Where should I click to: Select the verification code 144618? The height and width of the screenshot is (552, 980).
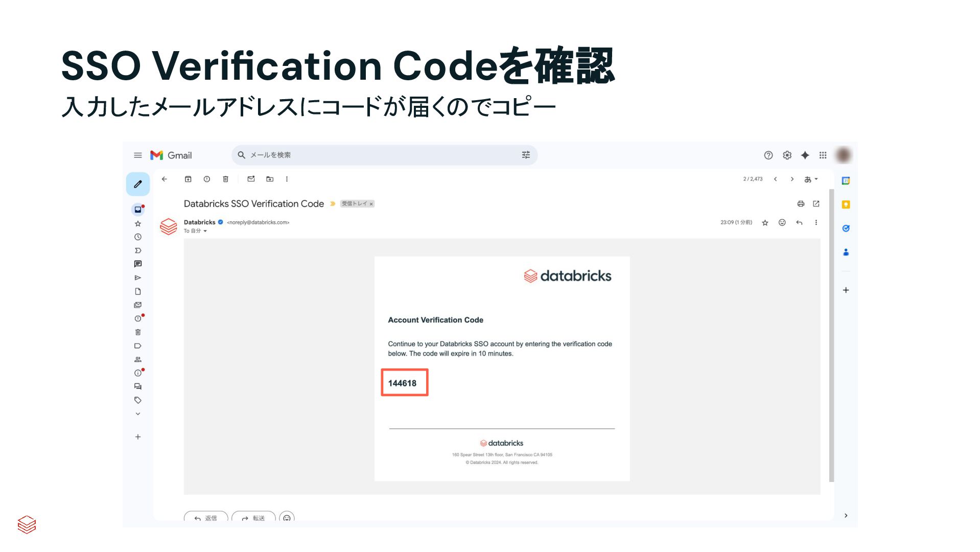pyautogui.click(x=402, y=383)
